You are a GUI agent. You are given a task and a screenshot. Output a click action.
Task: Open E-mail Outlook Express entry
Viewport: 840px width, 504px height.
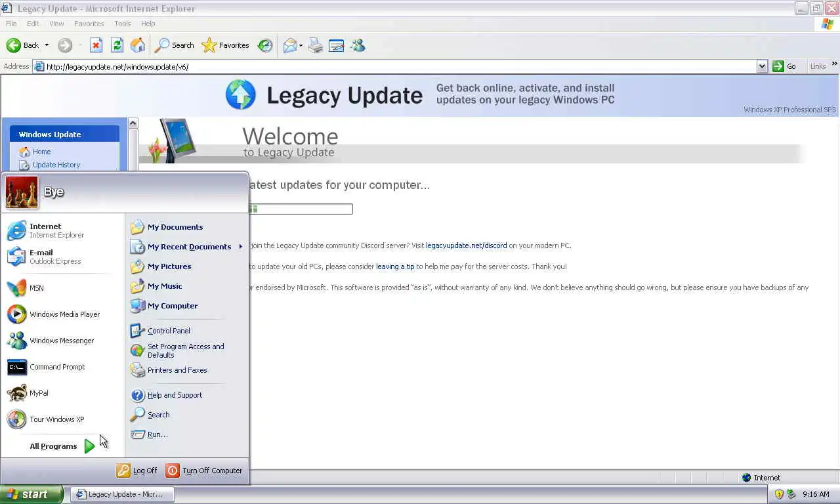pyautogui.click(x=63, y=257)
